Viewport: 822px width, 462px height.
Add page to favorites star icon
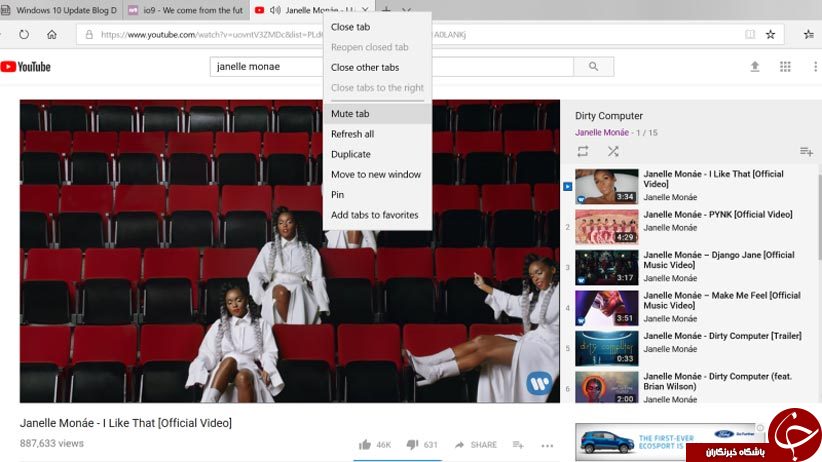[x=770, y=35]
